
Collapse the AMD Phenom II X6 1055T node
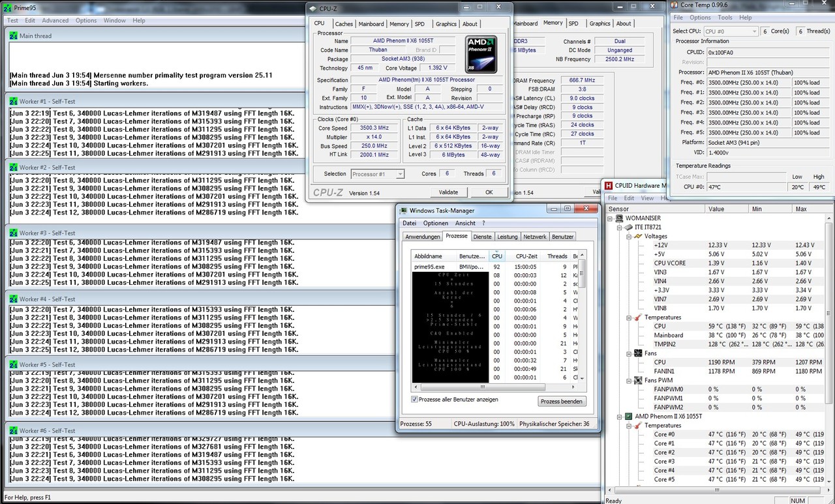click(620, 416)
